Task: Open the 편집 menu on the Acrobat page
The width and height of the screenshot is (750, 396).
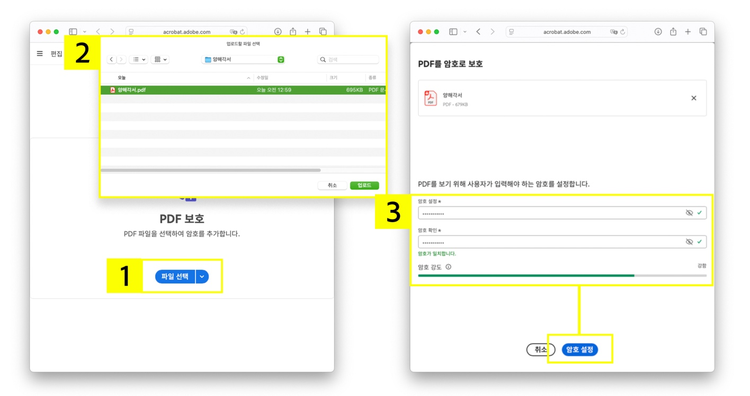Action: 56,54
